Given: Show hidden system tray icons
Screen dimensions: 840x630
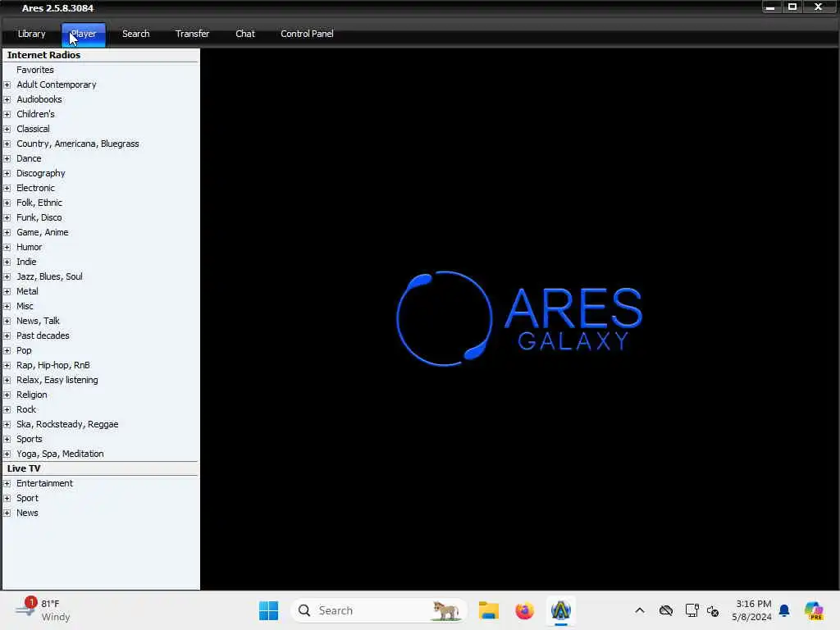Looking at the screenshot, I should (640, 610).
